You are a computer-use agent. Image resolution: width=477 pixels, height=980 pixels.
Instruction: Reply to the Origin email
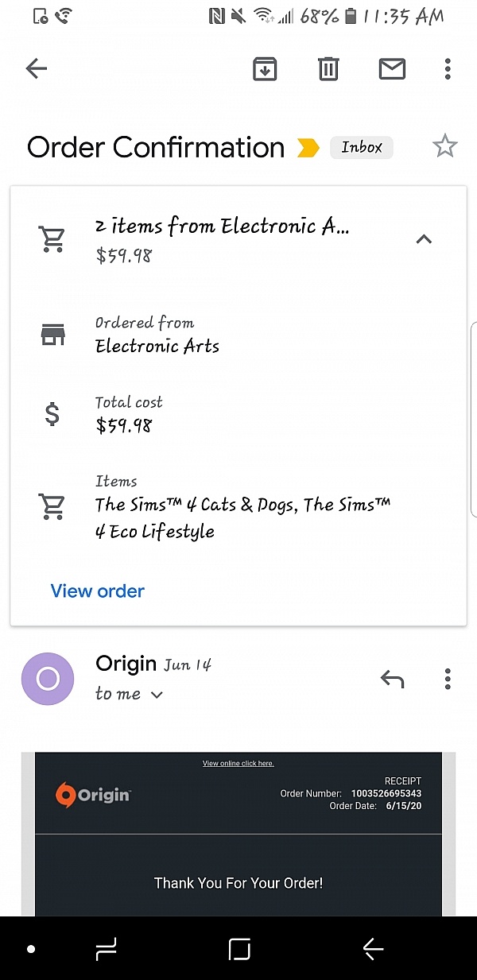[x=392, y=679]
